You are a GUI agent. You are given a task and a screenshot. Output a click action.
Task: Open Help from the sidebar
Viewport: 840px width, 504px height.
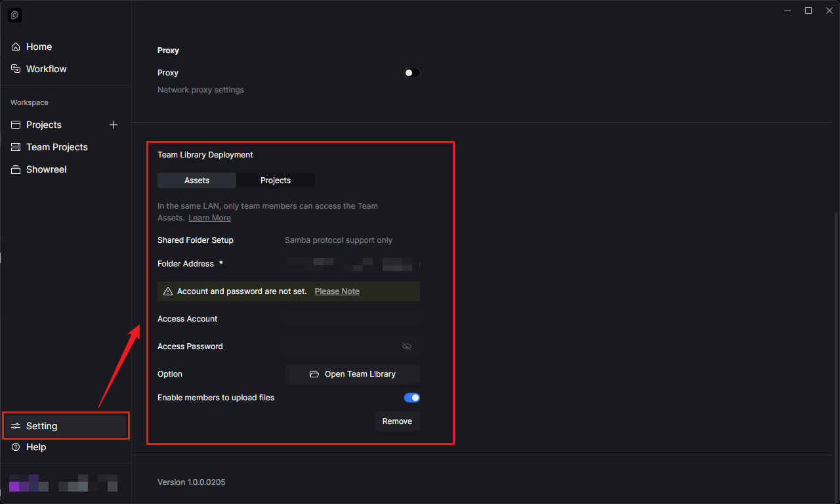click(36, 447)
